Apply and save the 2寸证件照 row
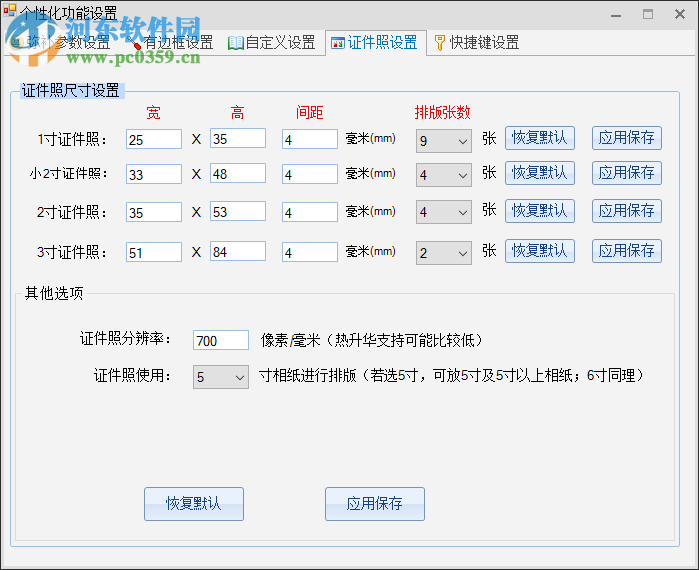 (627, 211)
